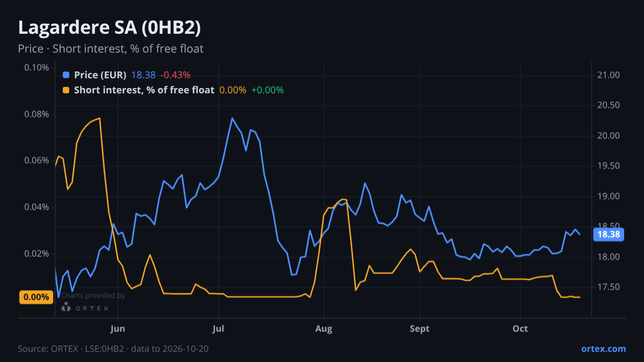
Task: Click the 0.08% left axis label
Action: point(36,114)
